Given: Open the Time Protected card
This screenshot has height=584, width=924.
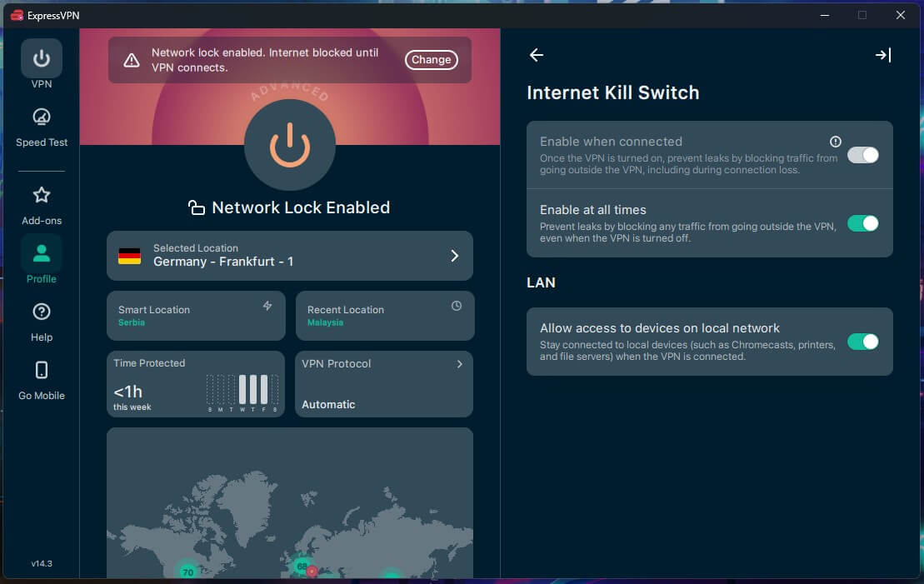Looking at the screenshot, I should [x=196, y=384].
